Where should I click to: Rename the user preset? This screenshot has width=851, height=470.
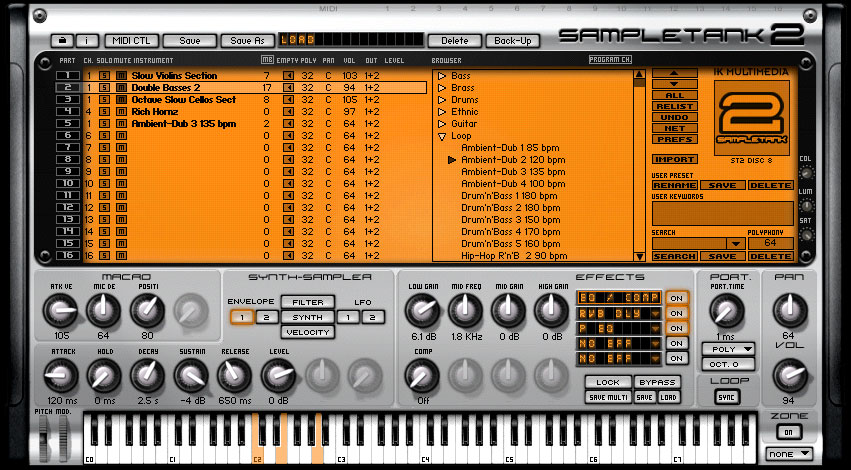(x=675, y=185)
